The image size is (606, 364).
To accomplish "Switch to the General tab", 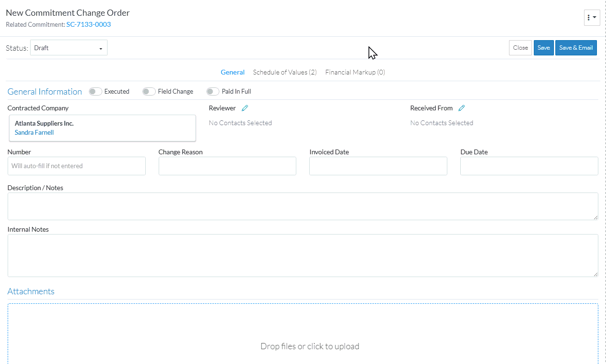I will 233,72.
